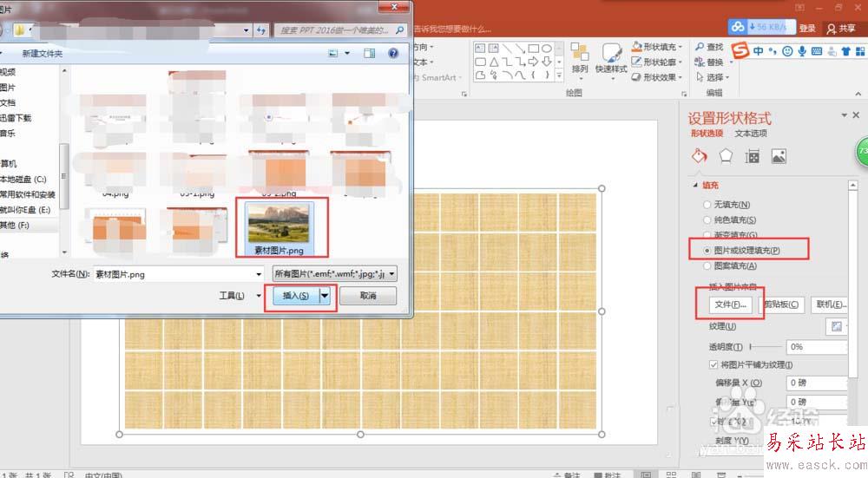Select the rounded rectangle shape in gallery
868x478 pixels.
tap(480, 62)
